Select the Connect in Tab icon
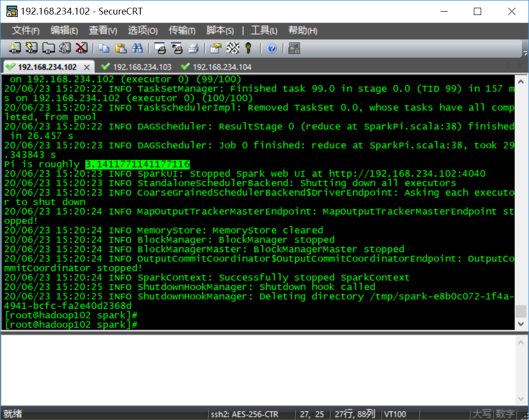 (x=48, y=48)
